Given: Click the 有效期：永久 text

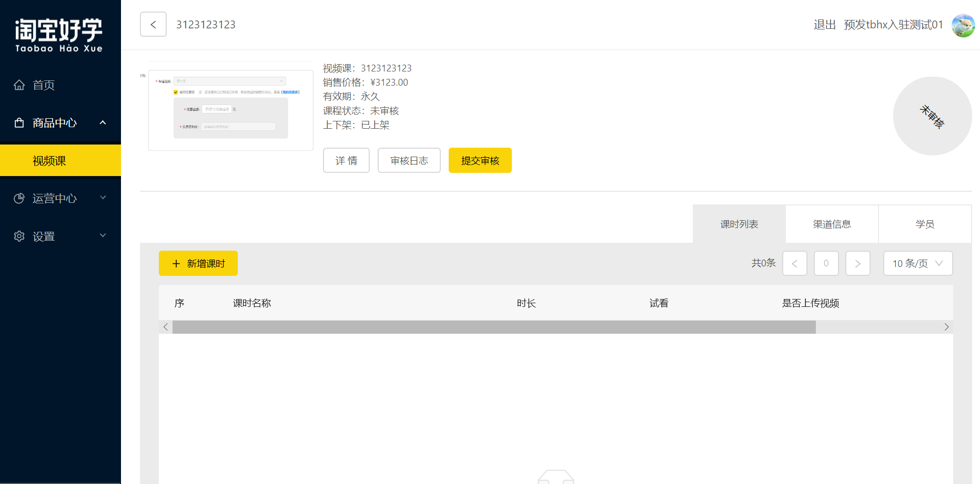Looking at the screenshot, I should [x=351, y=97].
